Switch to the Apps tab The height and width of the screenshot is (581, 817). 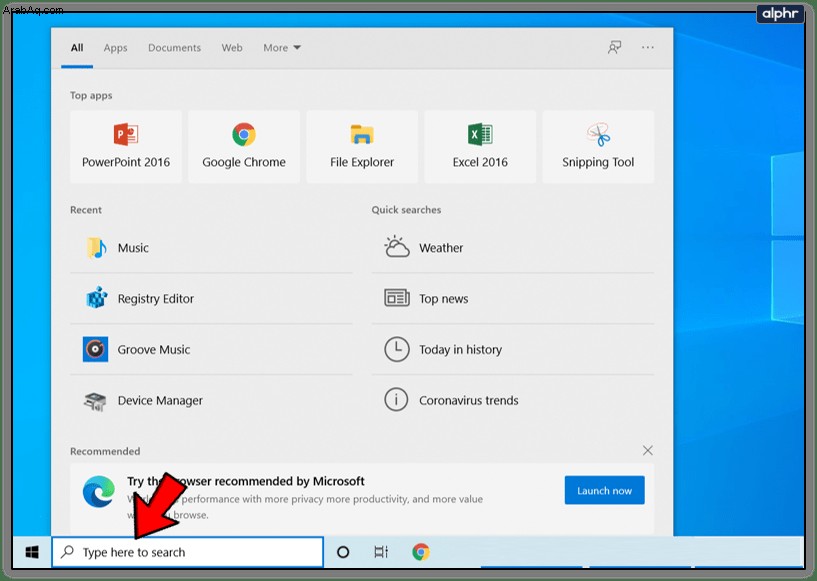click(115, 47)
